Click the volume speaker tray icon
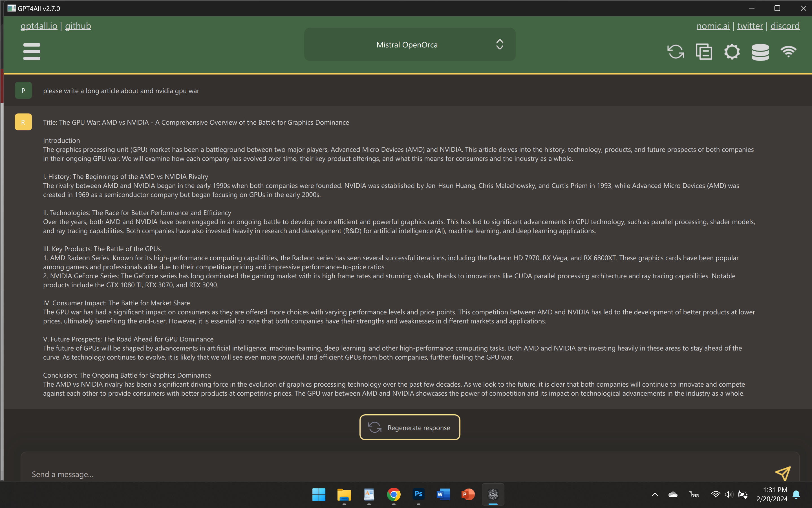812x508 pixels. pos(729,494)
